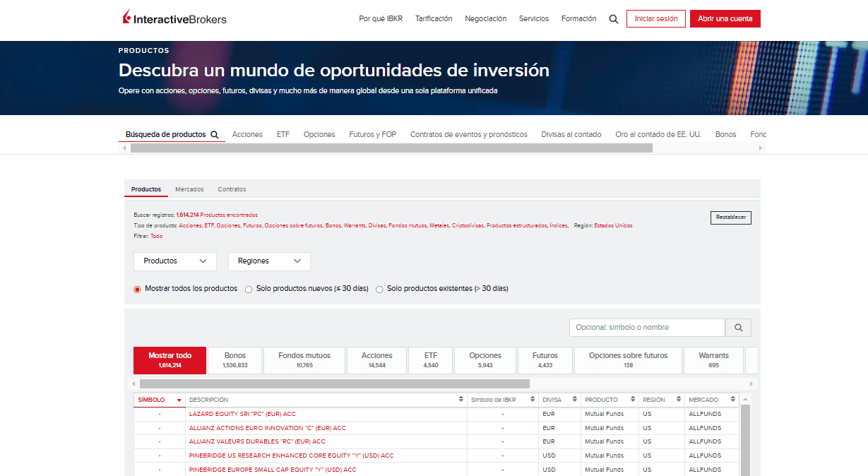Sort Símbolo column with dropdown arrow
868x476 pixels.
[179, 400]
